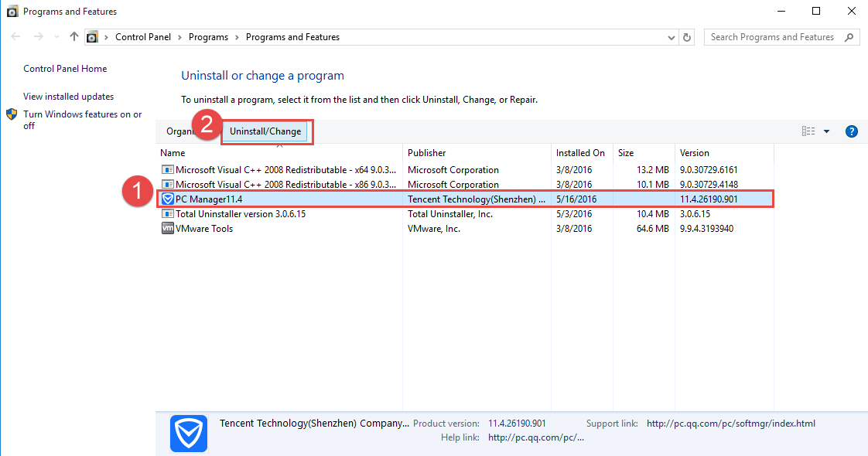This screenshot has height=456, width=868.
Task: Select the VMware Tools entry
Action: click(465, 229)
